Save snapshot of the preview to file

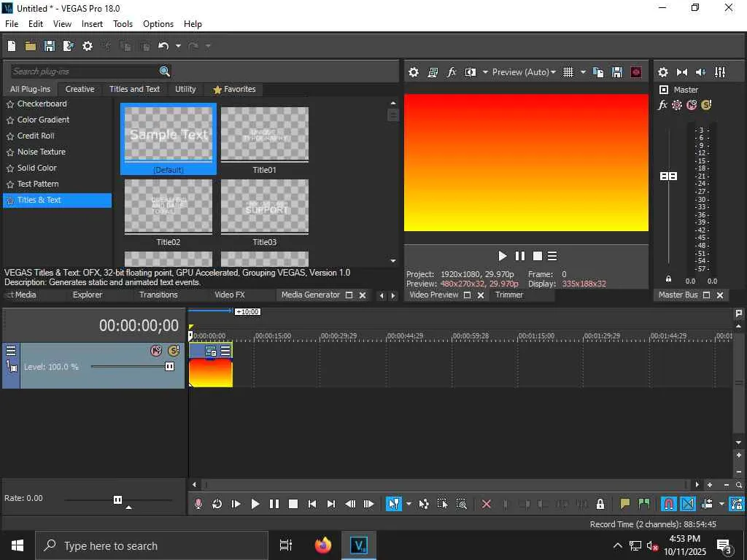(x=617, y=72)
